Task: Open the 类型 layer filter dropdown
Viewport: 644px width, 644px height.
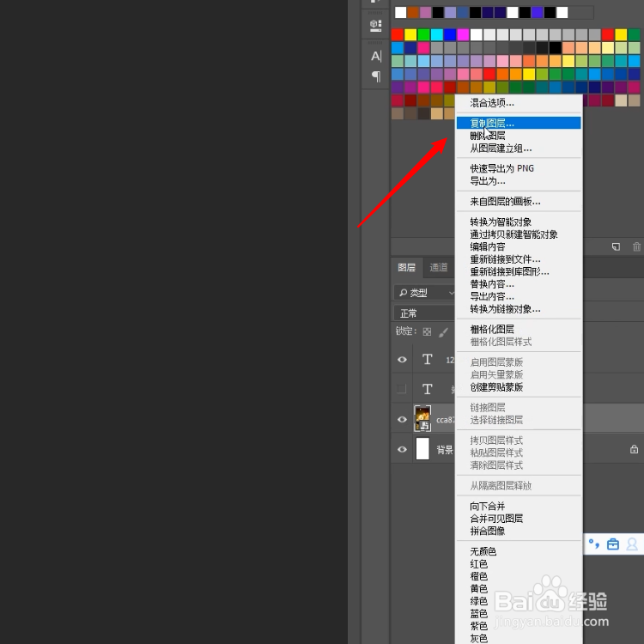Action: [425, 293]
